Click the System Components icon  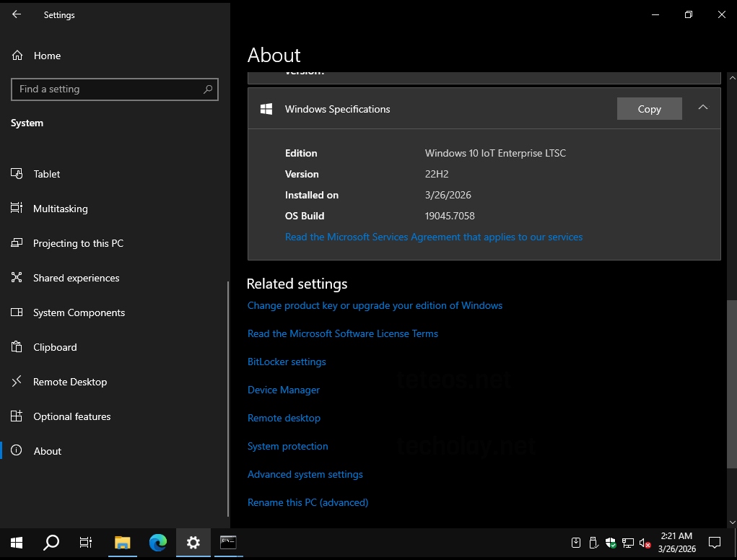point(17,312)
